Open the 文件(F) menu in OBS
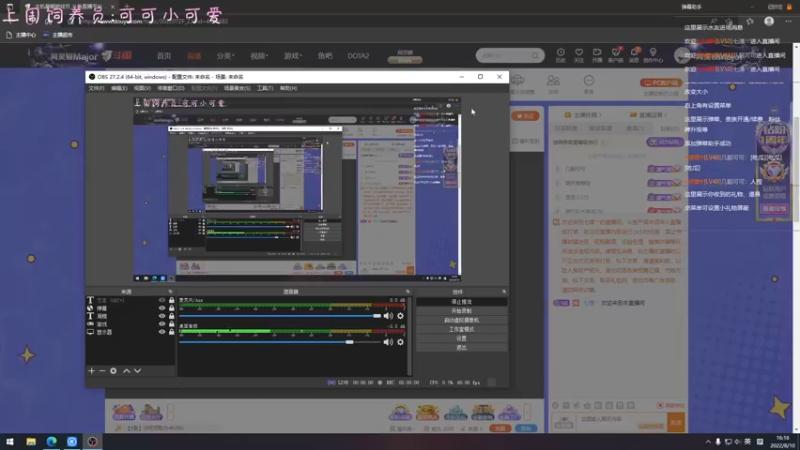 tap(96, 88)
